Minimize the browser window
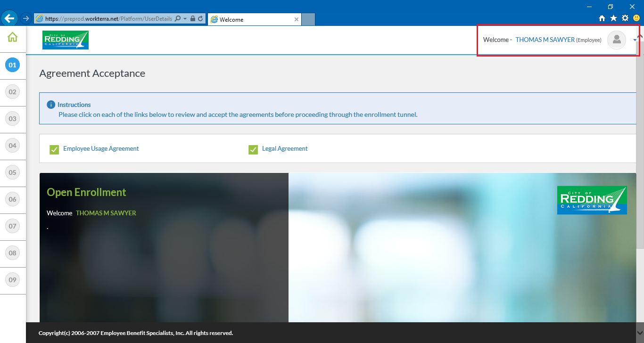644x343 pixels. tap(589, 6)
